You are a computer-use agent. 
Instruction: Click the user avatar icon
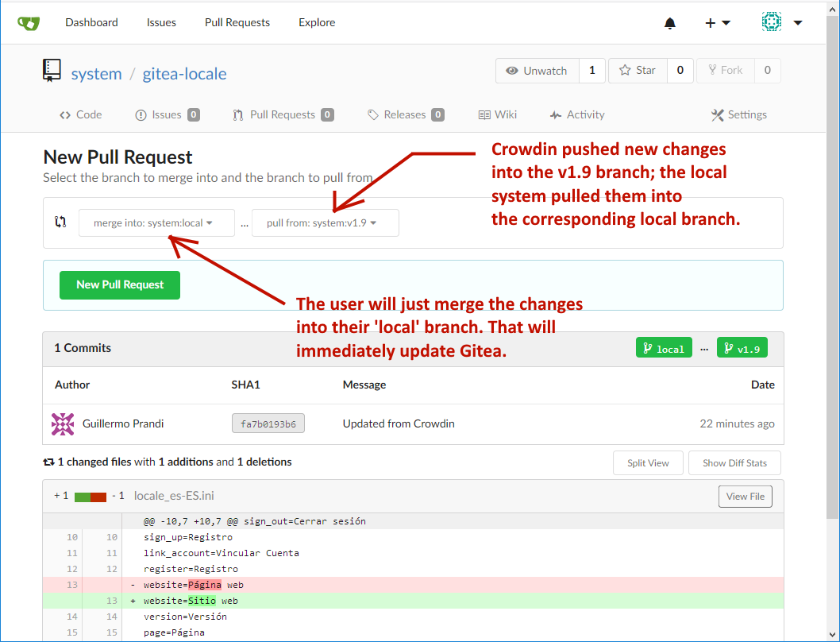click(772, 22)
